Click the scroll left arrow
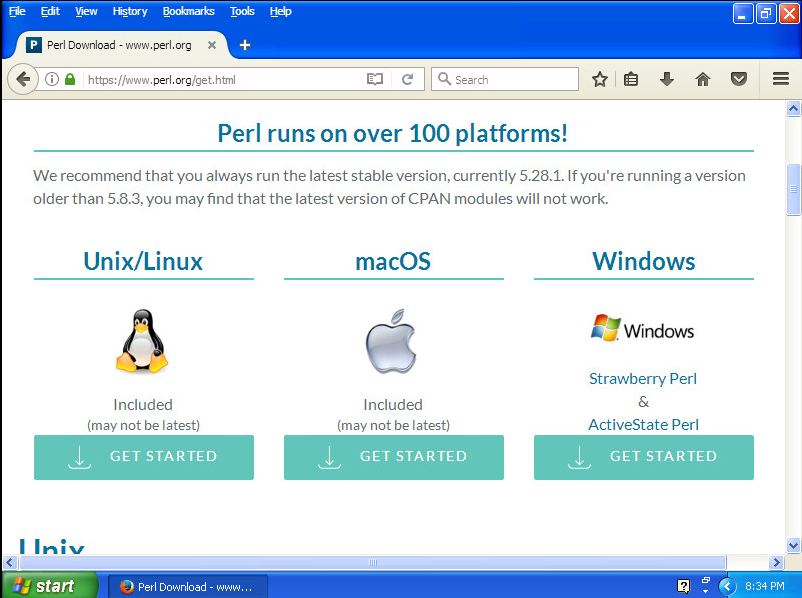The height and width of the screenshot is (598, 802). [10, 562]
